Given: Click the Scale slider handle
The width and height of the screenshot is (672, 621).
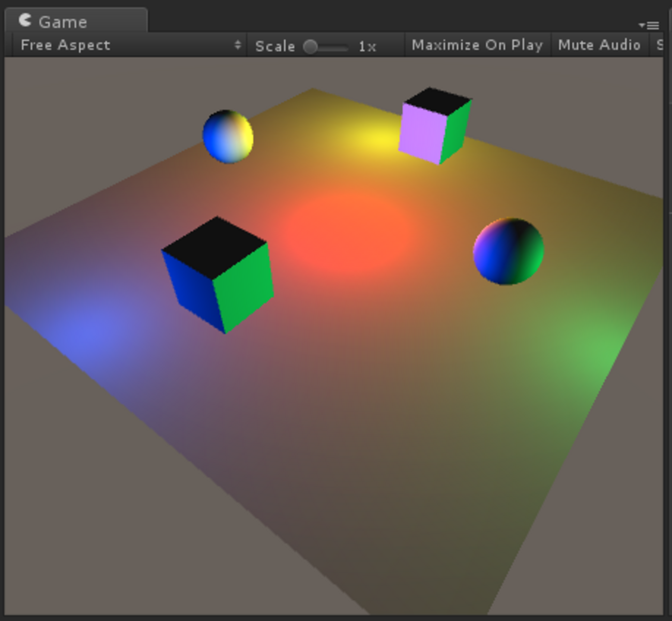Looking at the screenshot, I should tap(310, 47).
